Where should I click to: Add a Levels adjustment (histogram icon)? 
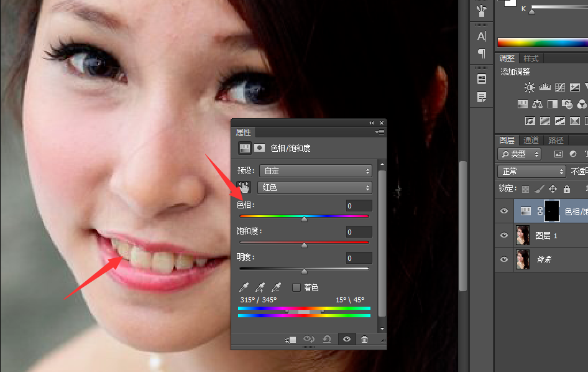(544, 88)
